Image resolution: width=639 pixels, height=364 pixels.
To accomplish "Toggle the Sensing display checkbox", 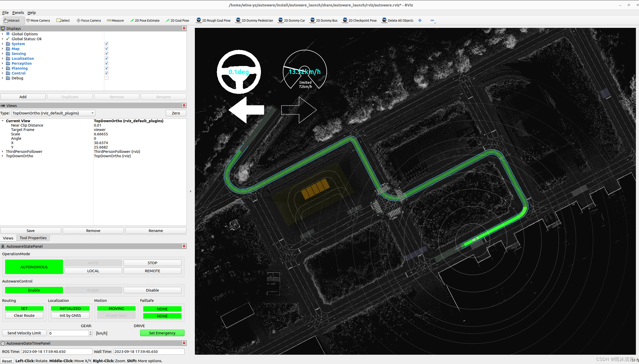I will [x=107, y=54].
